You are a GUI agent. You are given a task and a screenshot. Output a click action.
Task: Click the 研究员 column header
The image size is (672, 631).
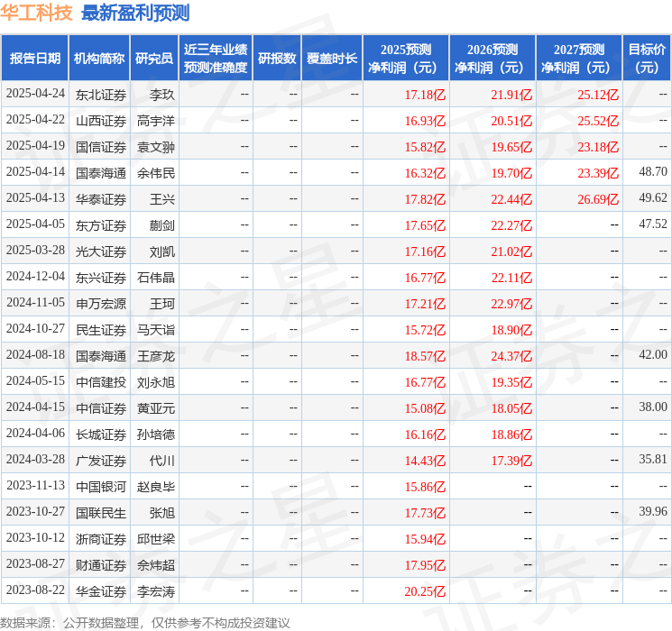(x=154, y=59)
